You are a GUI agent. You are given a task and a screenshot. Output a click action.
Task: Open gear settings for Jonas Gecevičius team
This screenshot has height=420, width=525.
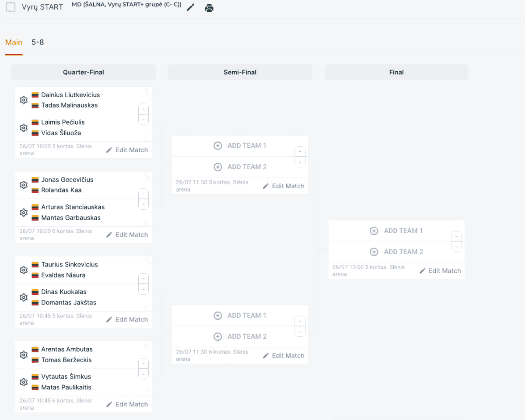tap(24, 185)
